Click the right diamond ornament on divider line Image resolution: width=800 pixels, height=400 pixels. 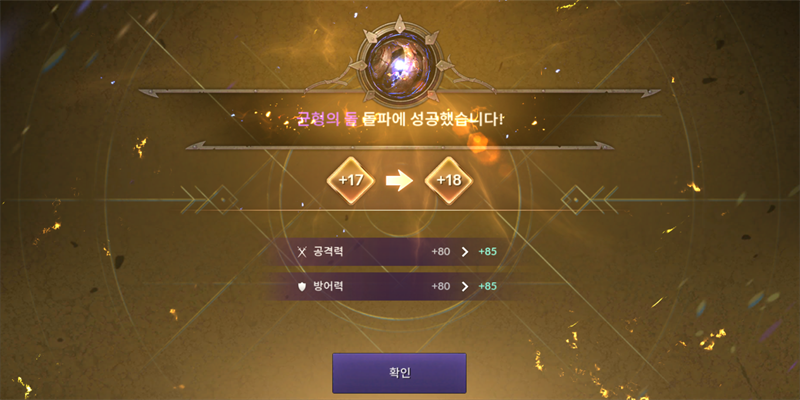577,199
